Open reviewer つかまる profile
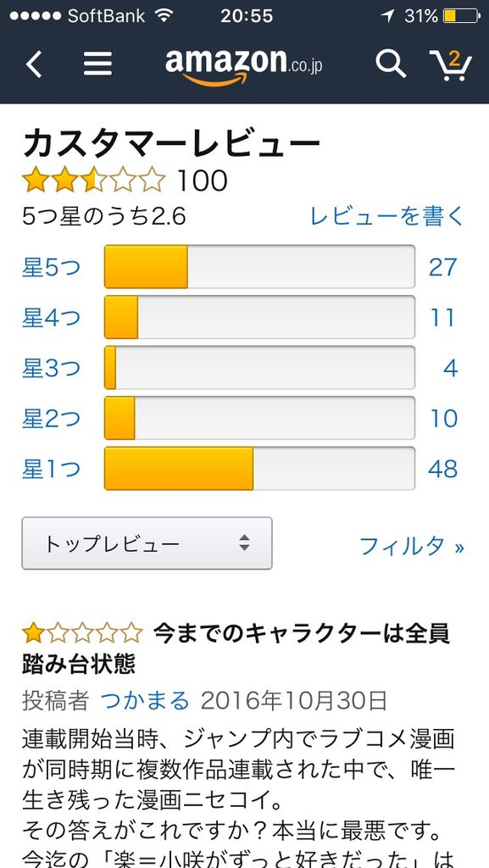489x868 pixels. coord(145,701)
